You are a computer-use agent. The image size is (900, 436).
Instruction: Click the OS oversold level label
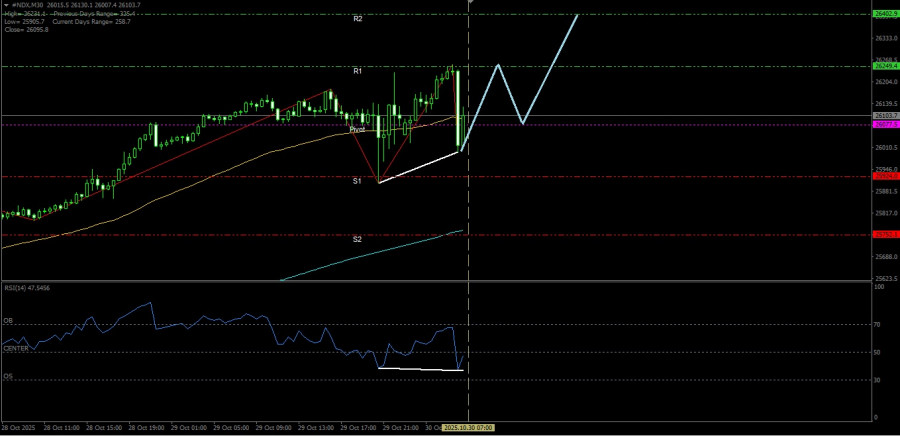click(8, 377)
